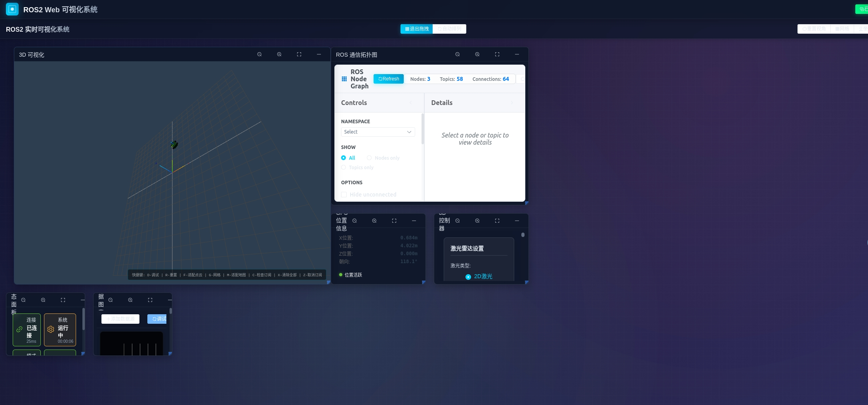Click the 'Nodes: 3' statistic
Screen dimensions: 868x405
[420, 79]
